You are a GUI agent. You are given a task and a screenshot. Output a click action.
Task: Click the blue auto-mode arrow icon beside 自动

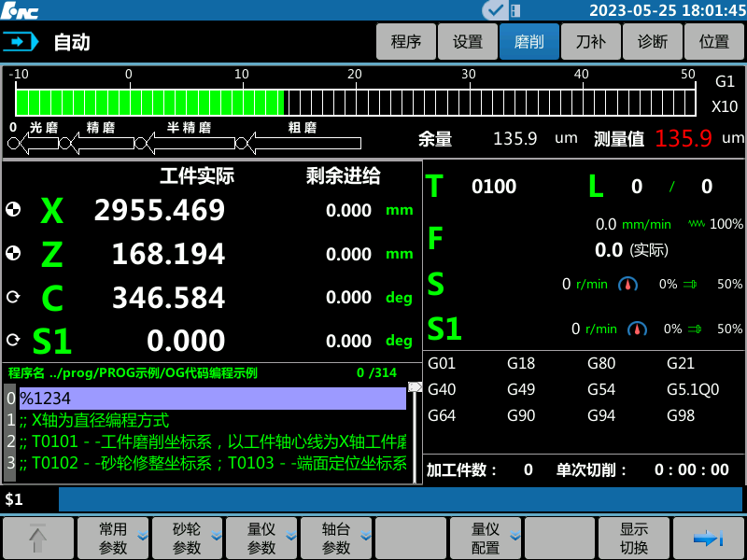tap(21, 41)
